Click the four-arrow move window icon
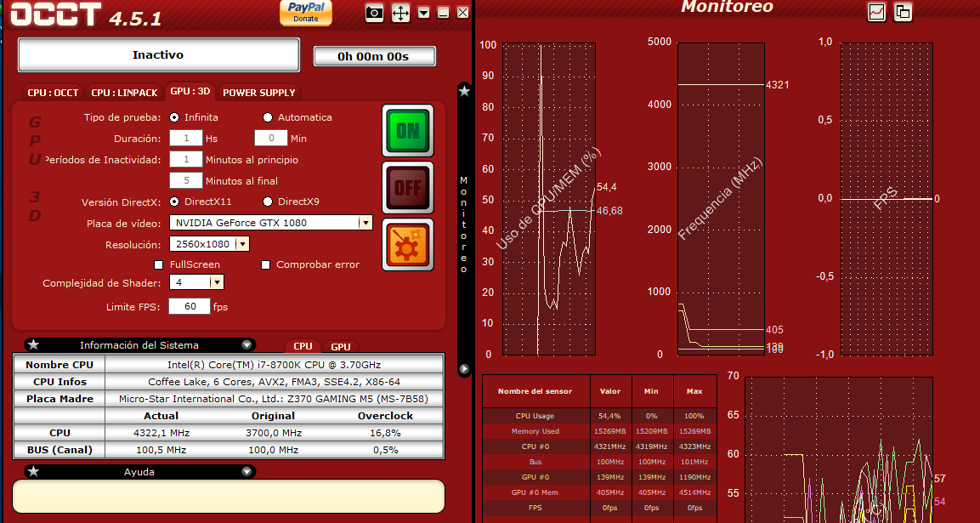 pyautogui.click(x=400, y=13)
